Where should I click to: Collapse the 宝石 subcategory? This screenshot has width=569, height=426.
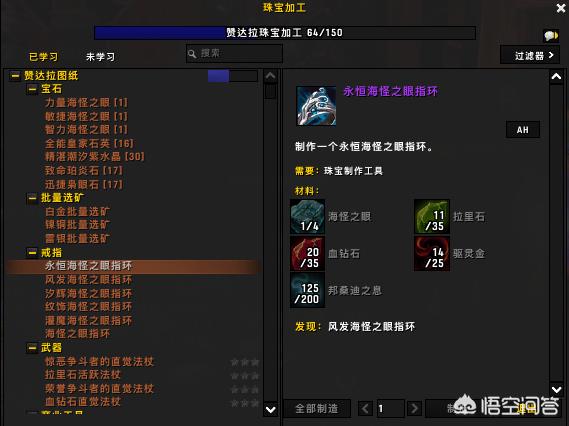(32, 89)
